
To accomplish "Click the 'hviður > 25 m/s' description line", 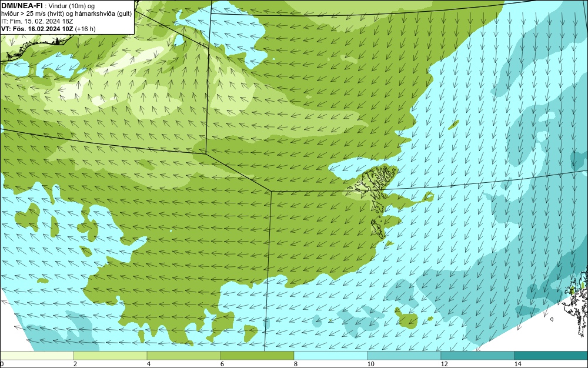I will pyautogui.click(x=66, y=14).
